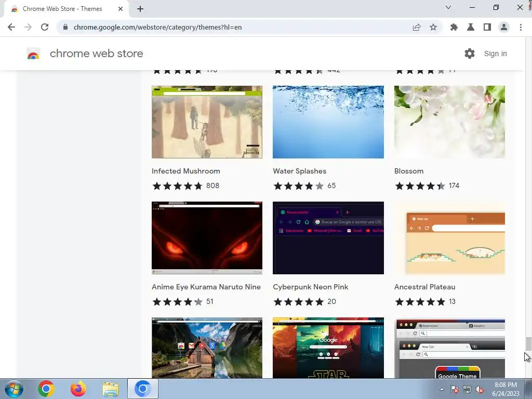Click Infected Mushroom's 808 rating count
The height and width of the screenshot is (399, 532).
pyautogui.click(x=212, y=185)
